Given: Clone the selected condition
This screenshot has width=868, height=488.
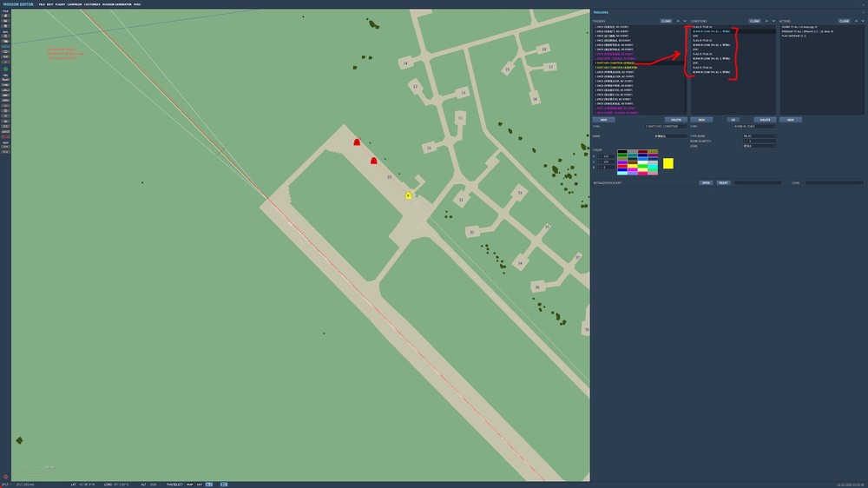Looking at the screenshot, I should [x=754, y=21].
